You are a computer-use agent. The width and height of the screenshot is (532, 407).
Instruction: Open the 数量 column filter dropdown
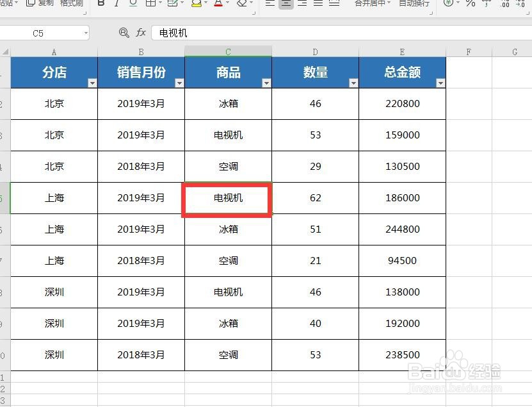(x=353, y=83)
